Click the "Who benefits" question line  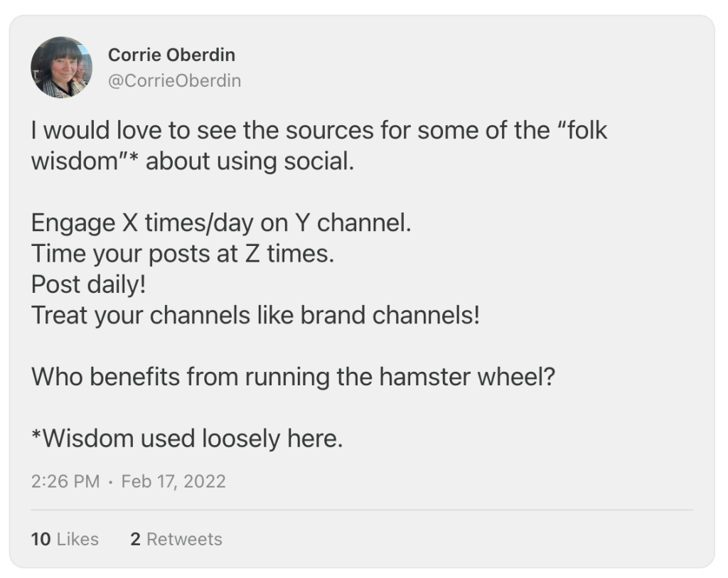tap(292, 376)
